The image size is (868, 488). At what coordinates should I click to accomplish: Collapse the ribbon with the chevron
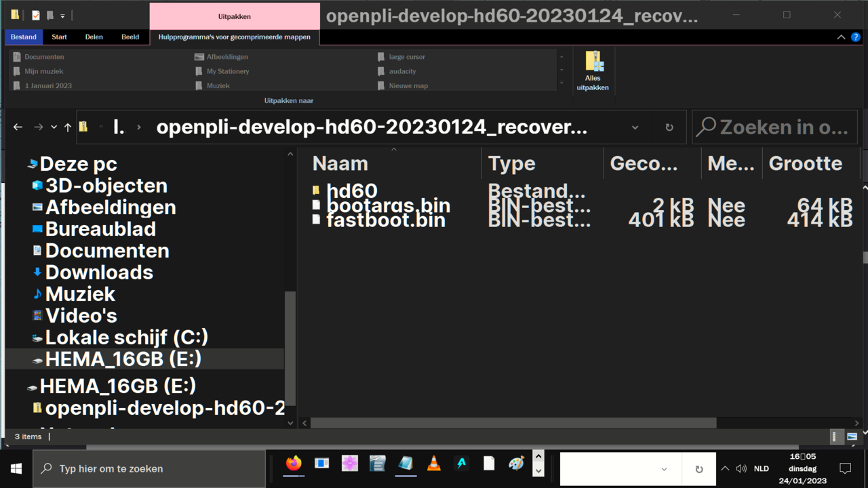pyautogui.click(x=841, y=37)
